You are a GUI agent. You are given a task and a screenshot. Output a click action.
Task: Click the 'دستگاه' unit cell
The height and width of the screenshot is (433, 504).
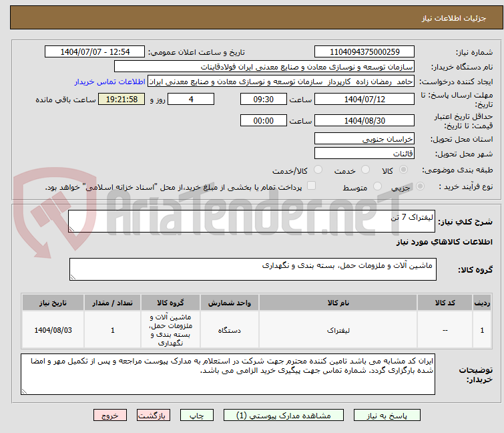230,330
